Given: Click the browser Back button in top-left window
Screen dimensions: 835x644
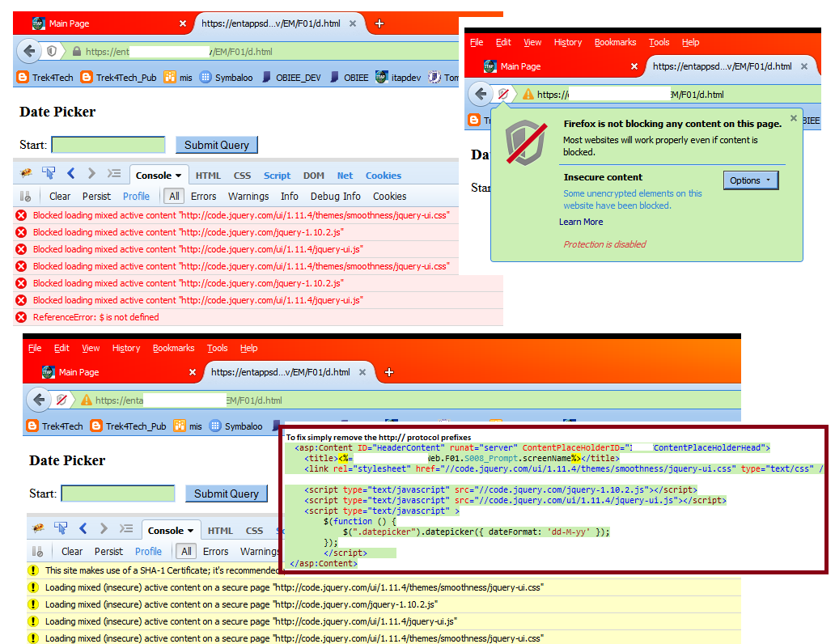Looking at the screenshot, I should [29, 51].
